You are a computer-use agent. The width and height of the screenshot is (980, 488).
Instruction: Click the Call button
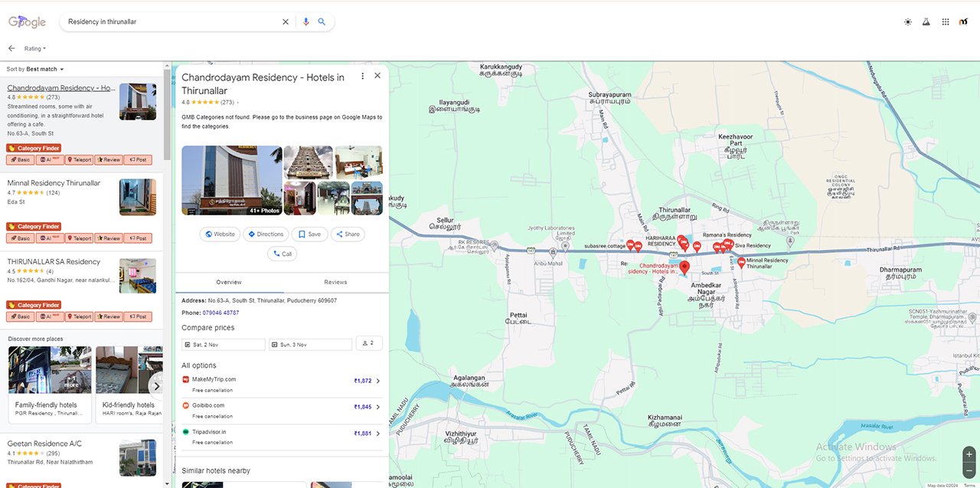pos(282,254)
